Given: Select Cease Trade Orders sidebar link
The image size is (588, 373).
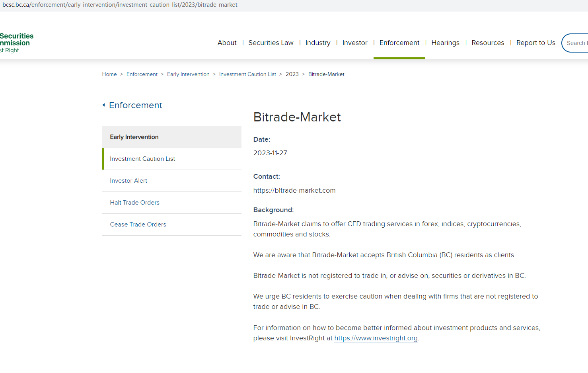Looking at the screenshot, I should [x=138, y=225].
